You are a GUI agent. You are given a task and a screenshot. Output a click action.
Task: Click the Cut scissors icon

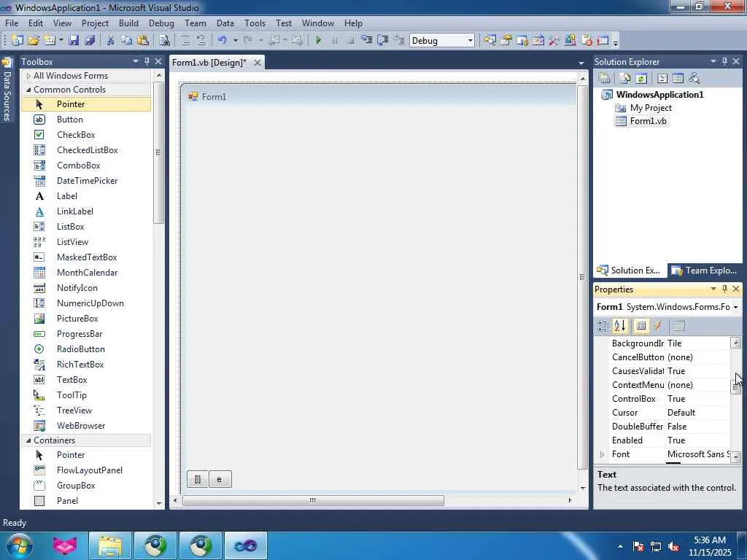111,41
